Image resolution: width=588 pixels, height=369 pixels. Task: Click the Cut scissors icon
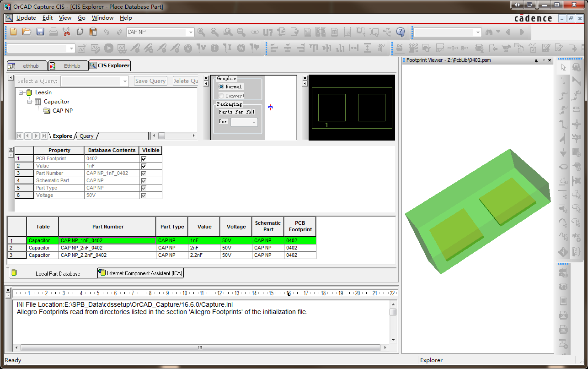(66, 32)
